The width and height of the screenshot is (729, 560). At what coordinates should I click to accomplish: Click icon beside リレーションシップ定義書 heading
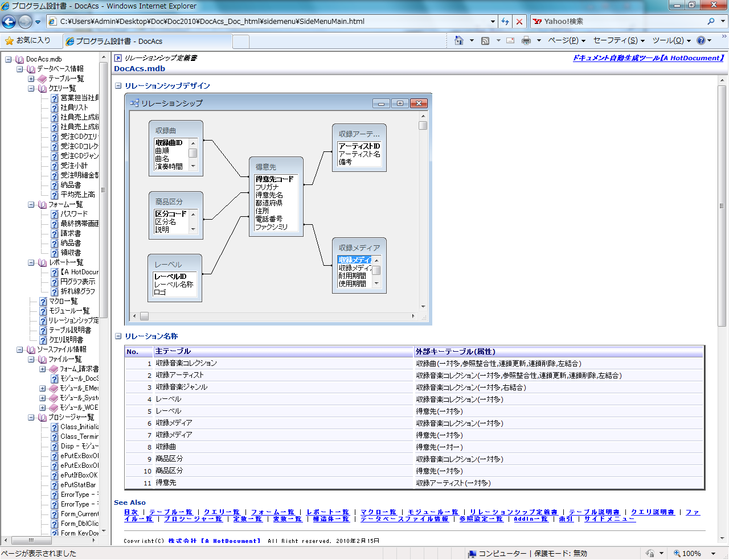tap(118, 58)
